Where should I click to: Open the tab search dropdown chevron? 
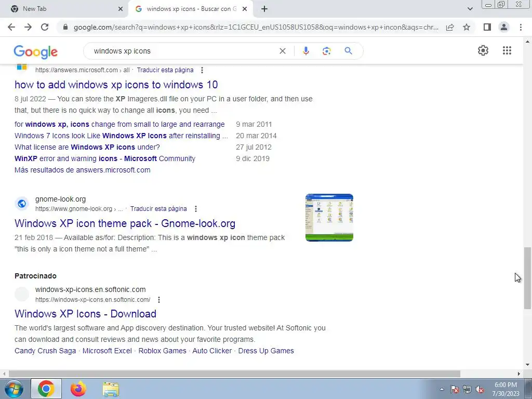coord(470,9)
